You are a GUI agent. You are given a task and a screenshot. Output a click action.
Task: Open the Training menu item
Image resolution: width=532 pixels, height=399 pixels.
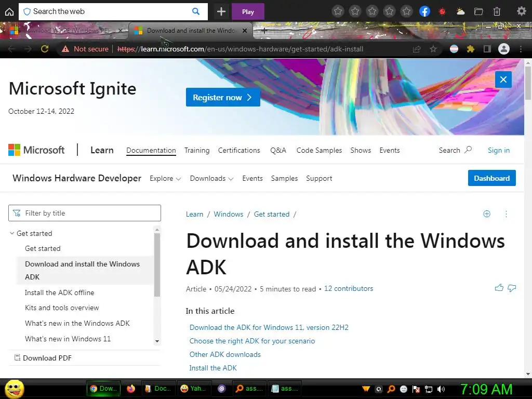197,150
